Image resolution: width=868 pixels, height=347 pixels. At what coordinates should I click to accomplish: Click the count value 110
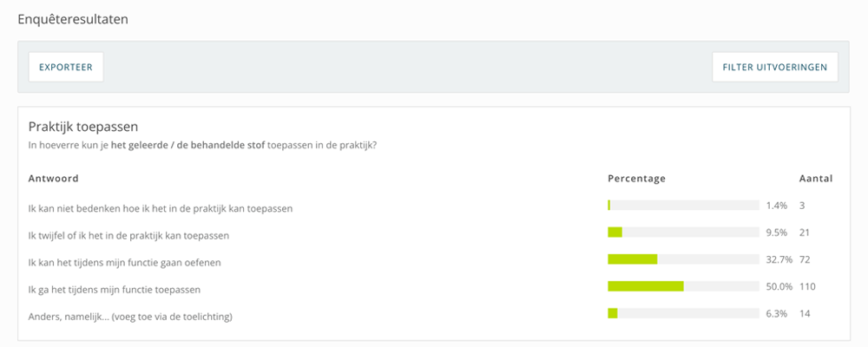[x=808, y=286]
